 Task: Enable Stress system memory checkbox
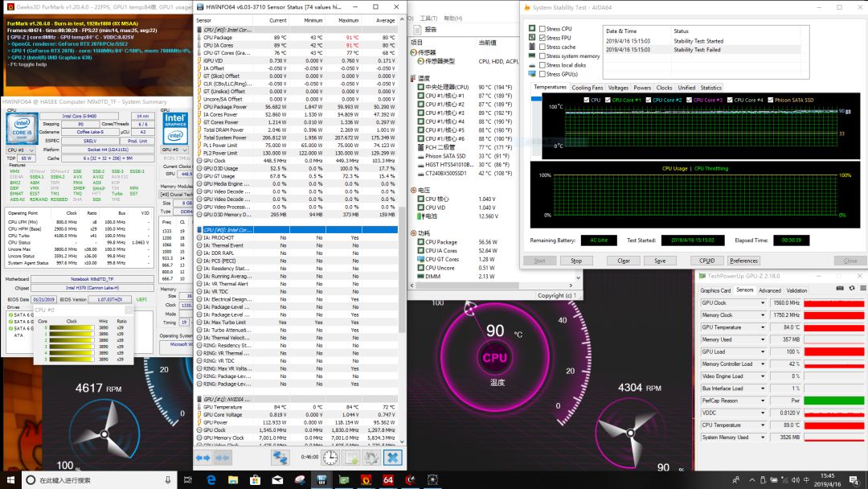[x=542, y=56]
